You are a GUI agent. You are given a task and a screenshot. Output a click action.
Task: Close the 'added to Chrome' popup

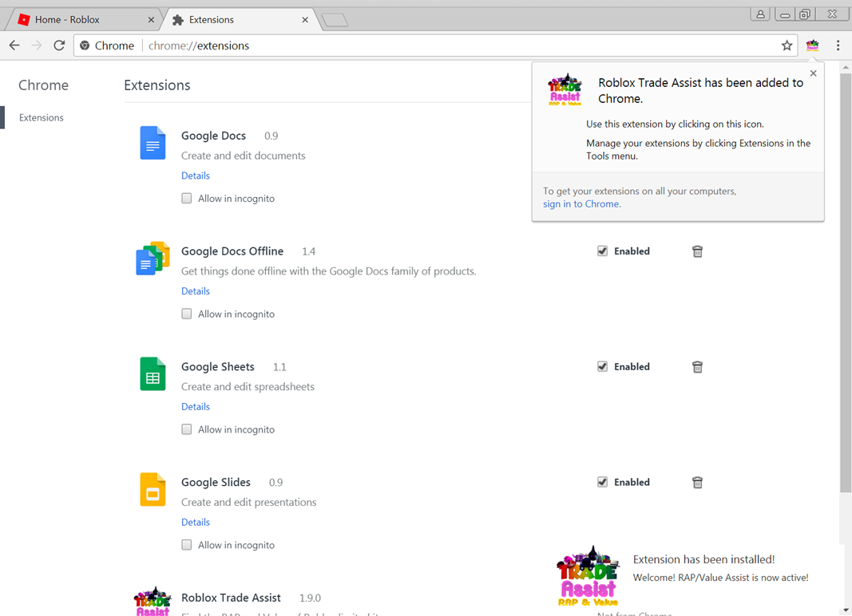click(814, 73)
